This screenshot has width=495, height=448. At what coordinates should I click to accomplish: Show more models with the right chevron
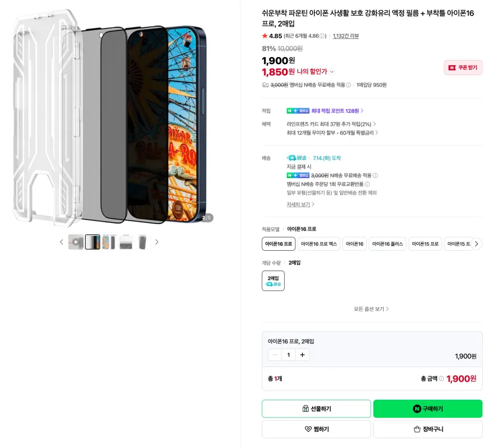pyautogui.click(x=477, y=244)
